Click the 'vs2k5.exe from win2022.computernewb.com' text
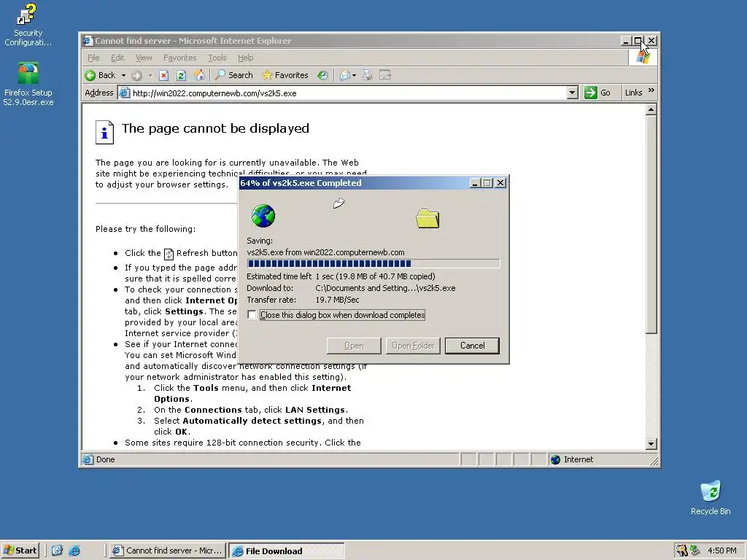Viewport: 747px width, 560px height. coord(325,252)
